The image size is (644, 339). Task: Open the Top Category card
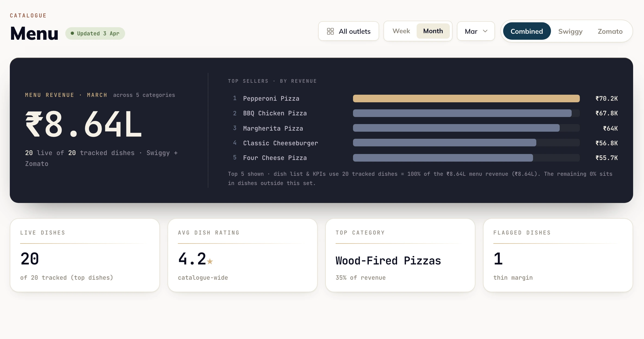400,255
